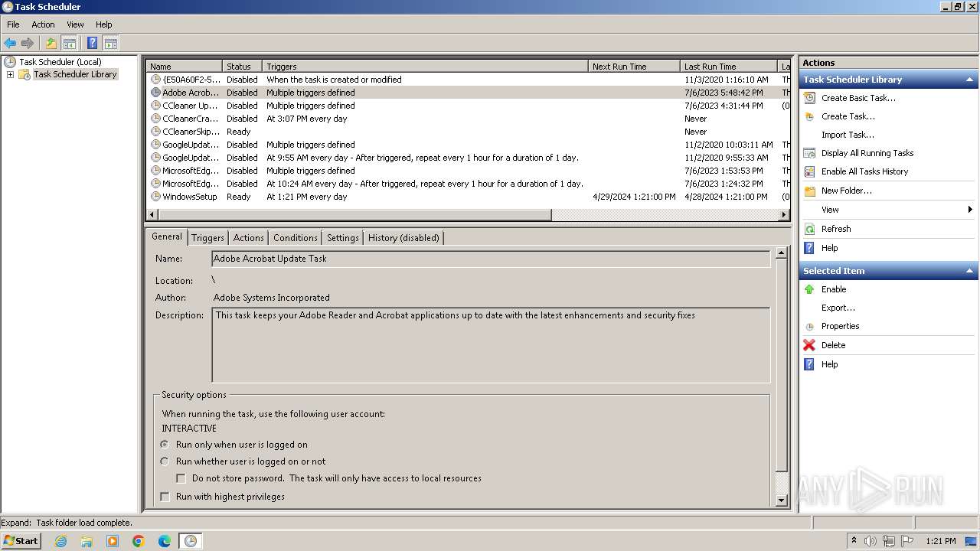Sort by Last Run Time column header
This screenshot has width=980, height=551.
[x=728, y=67]
